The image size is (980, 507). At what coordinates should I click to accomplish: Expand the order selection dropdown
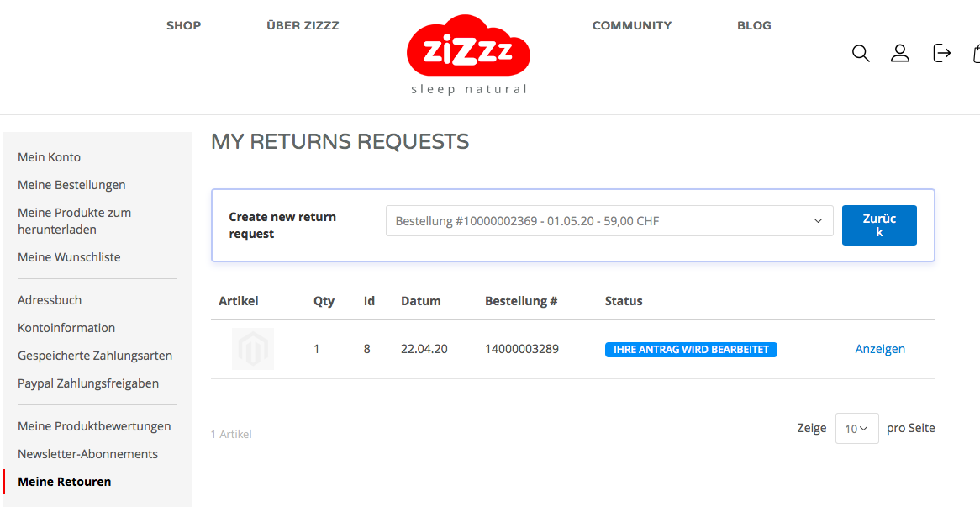[609, 220]
